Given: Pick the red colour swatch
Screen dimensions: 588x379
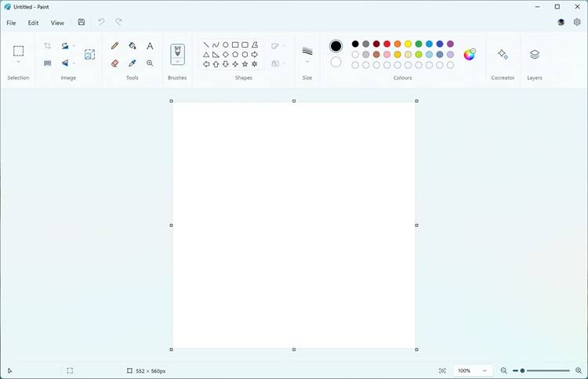Looking at the screenshot, I should (387, 44).
